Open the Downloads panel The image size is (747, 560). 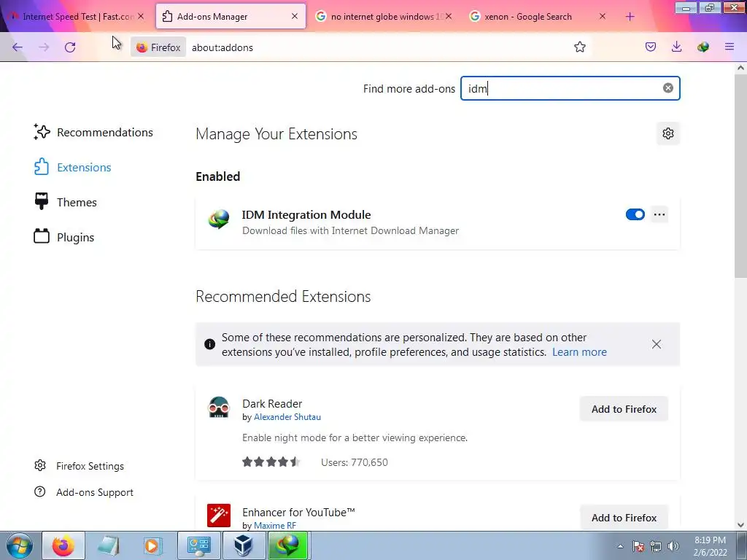point(676,47)
